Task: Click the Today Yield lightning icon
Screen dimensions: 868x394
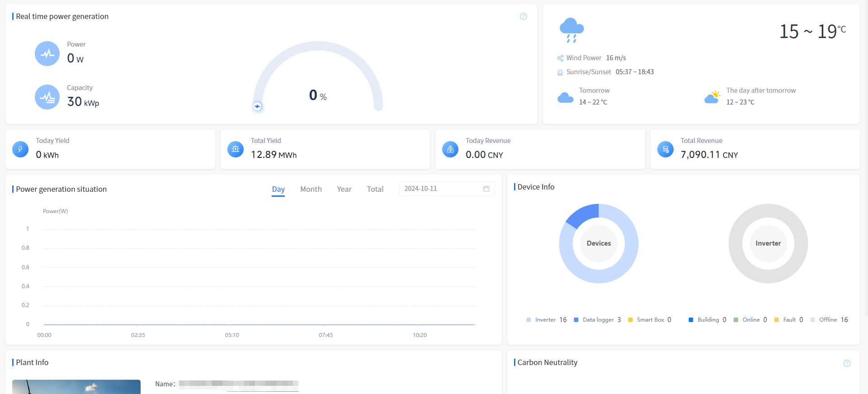Action: [20, 149]
